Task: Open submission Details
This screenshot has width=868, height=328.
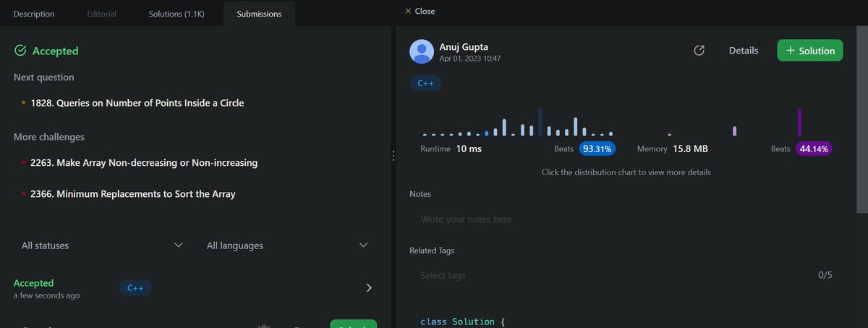Action: pos(744,51)
